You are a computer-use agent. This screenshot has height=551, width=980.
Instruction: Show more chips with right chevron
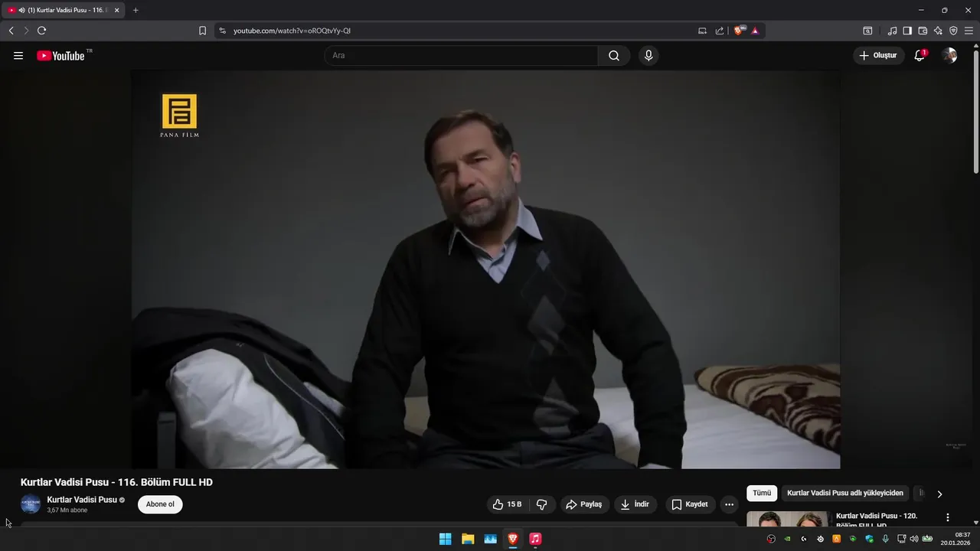coord(939,494)
